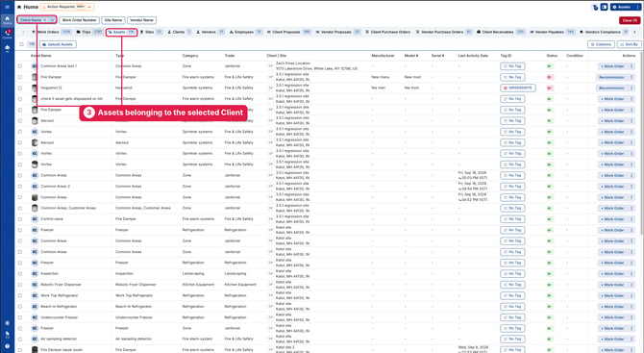Click the Huguenot 12 asset thumbnail
This screenshot has height=353, width=644.
(35, 88)
